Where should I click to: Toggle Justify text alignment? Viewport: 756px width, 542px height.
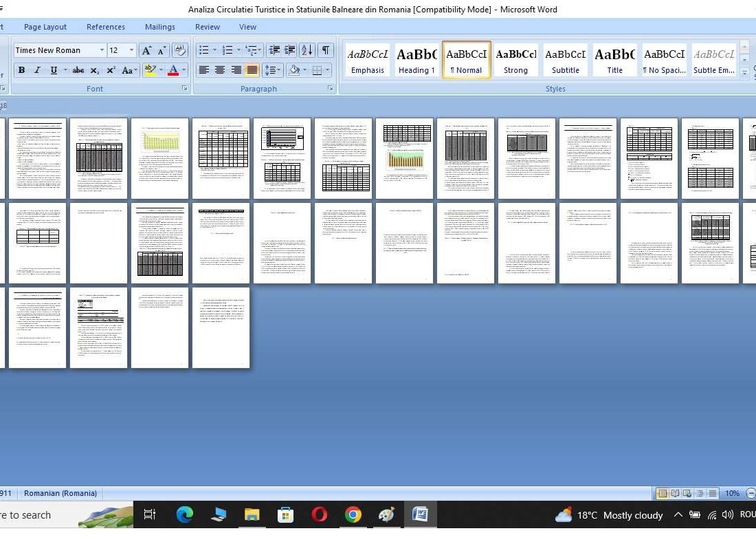click(252, 70)
